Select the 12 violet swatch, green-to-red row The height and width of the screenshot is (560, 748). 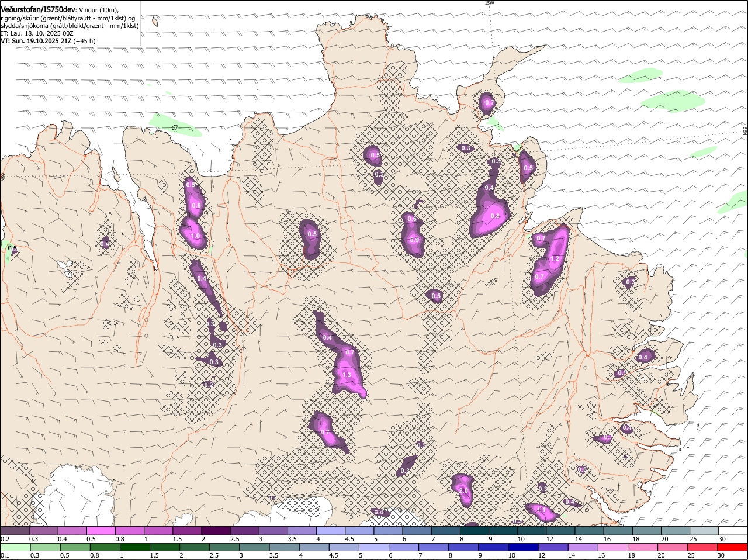[x=553, y=548]
